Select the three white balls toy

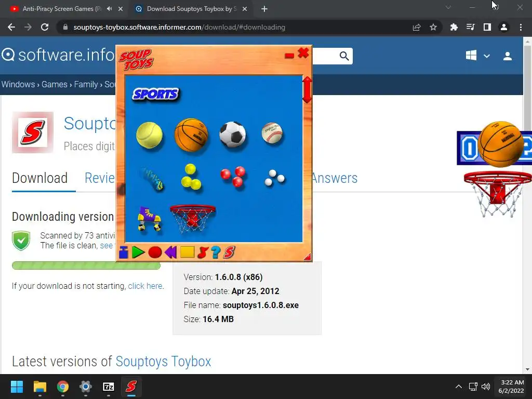click(x=274, y=178)
